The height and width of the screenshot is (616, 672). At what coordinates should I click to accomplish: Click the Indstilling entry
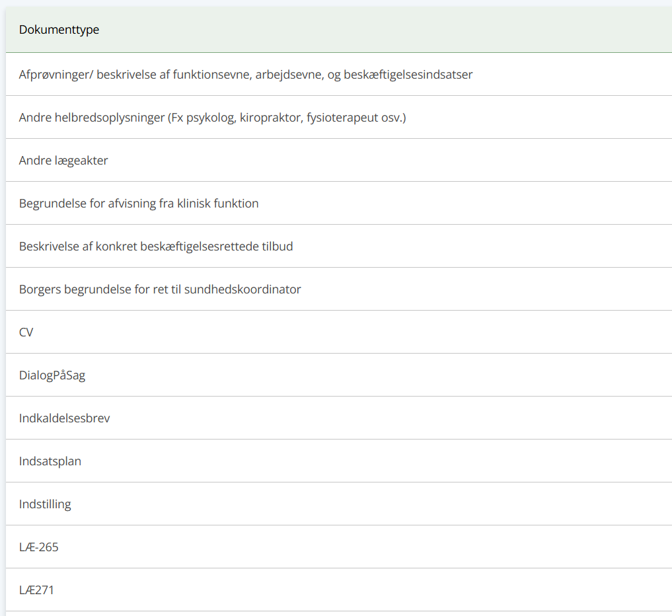click(339, 504)
